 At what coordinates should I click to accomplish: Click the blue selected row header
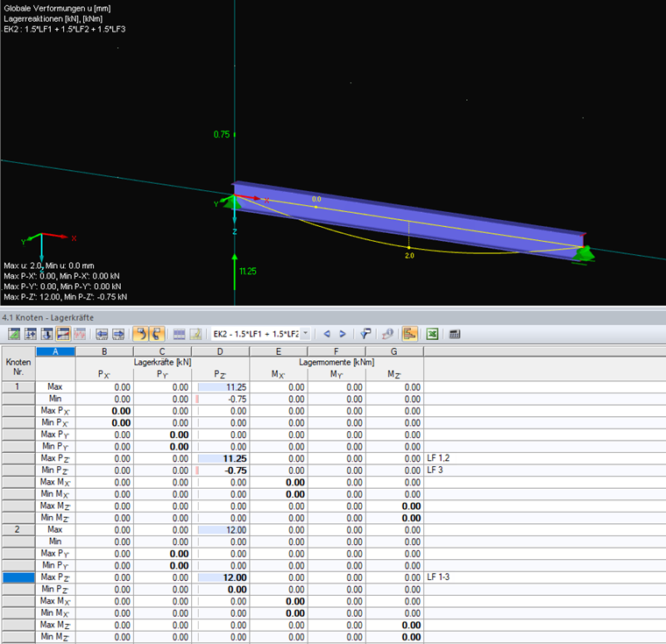[18, 577]
